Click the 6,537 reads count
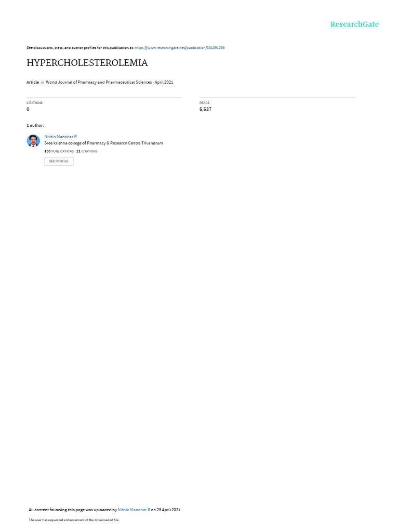 [x=205, y=109]
